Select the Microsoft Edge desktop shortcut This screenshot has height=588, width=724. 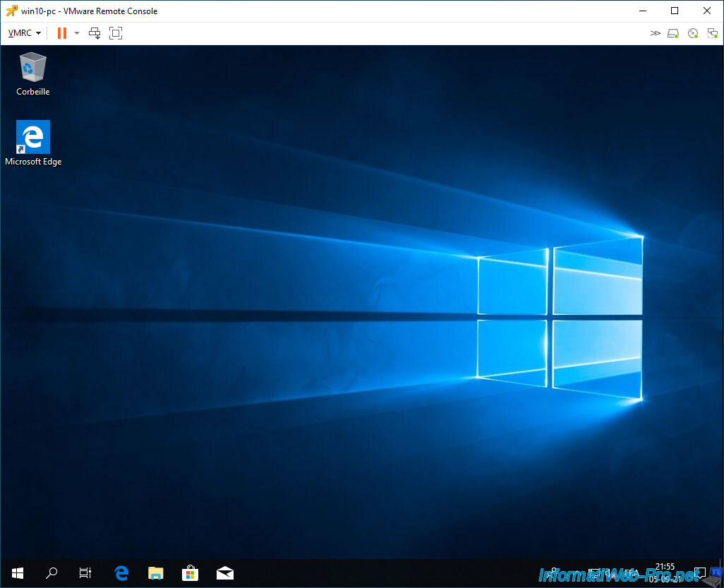(33, 143)
